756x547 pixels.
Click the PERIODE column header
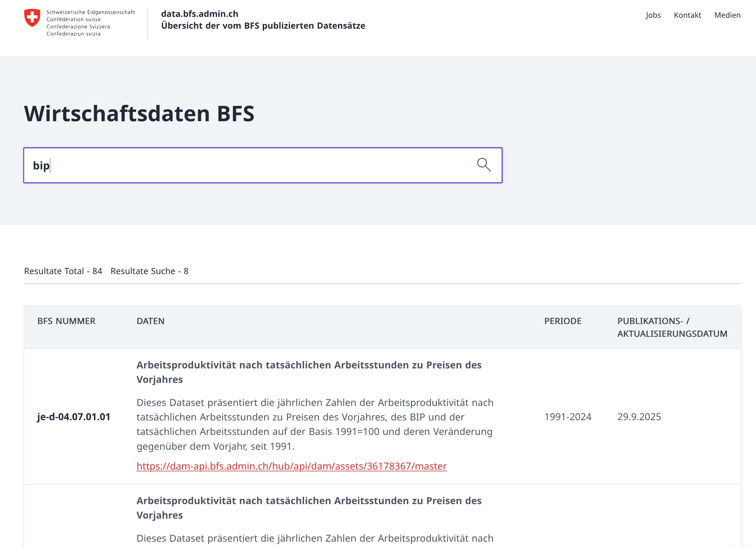point(562,321)
